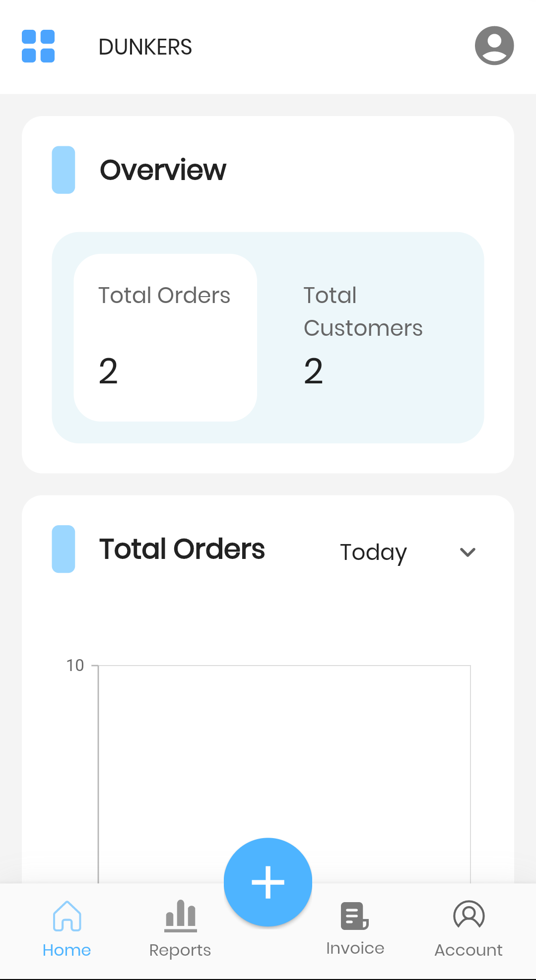This screenshot has height=980, width=536.
Task: Tap the Invoice document icon
Action: pos(355,916)
